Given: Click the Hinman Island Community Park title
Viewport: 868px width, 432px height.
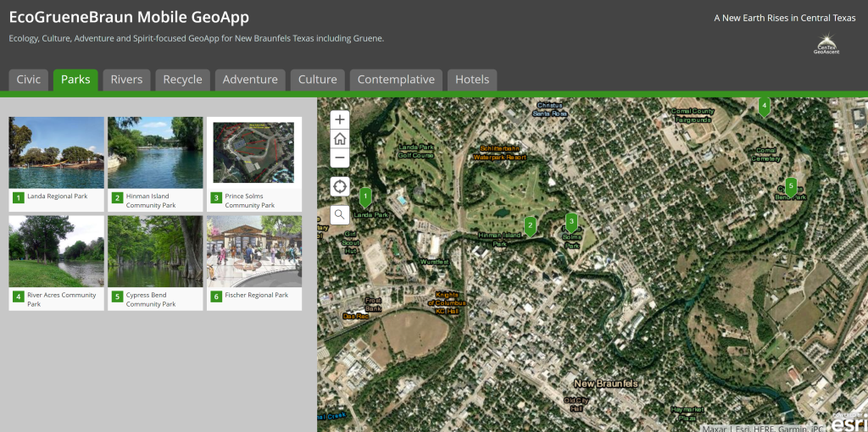Looking at the screenshot, I should click(151, 201).
